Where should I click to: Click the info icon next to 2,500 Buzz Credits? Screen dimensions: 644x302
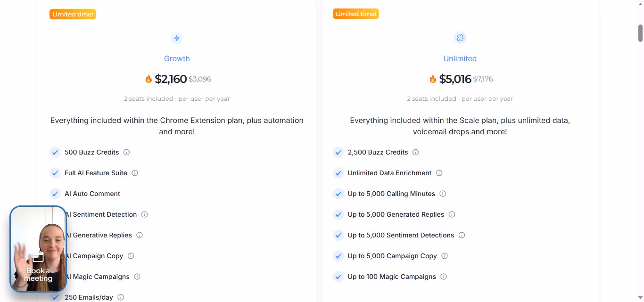[x=415, y=152]
